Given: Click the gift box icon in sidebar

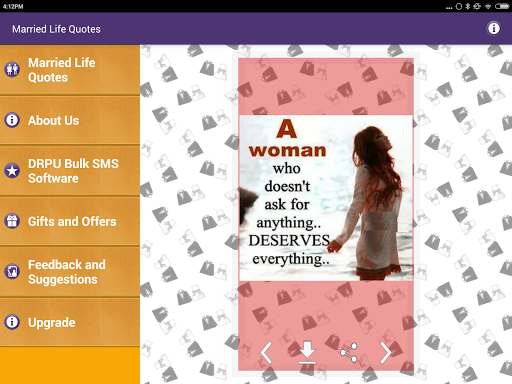Looking at the screenshot, I should click(12, 221).
